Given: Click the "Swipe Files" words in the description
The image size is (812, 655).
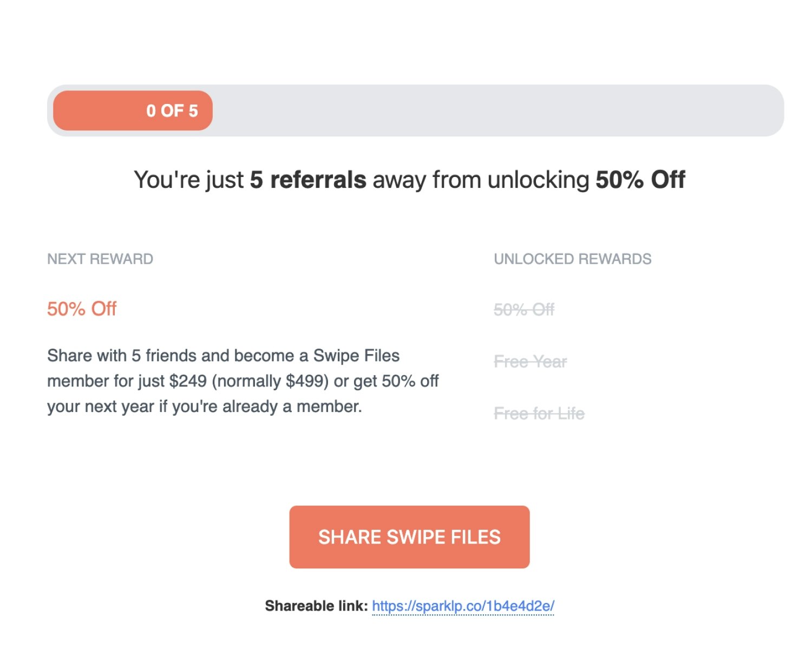Looking at the screenshot, I should (356, 356).
